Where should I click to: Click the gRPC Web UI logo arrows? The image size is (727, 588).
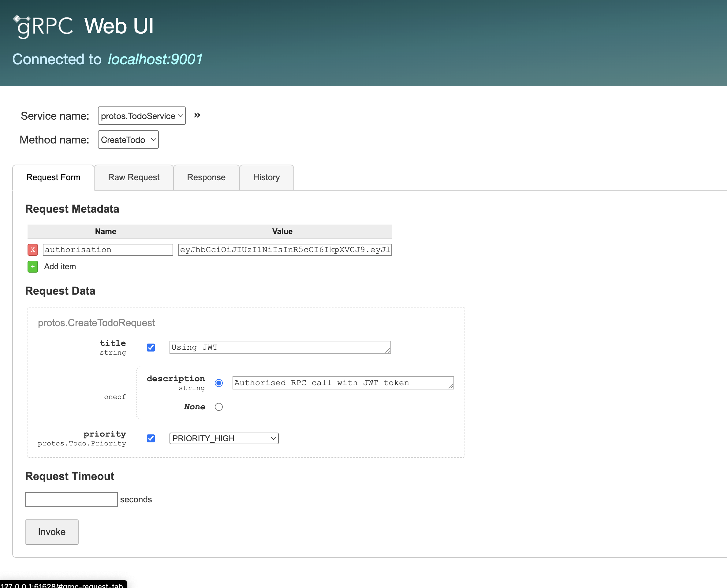tap(22, 18)
